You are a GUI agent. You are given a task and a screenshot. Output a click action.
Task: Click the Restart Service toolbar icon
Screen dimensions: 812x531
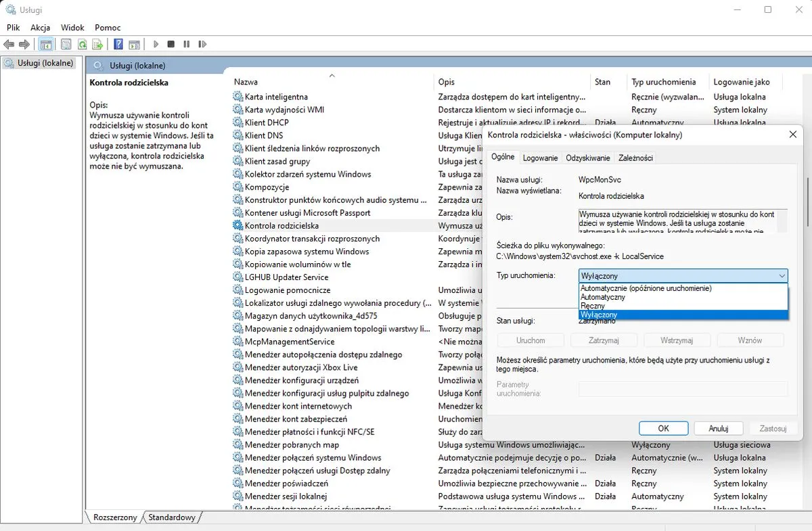(202, 45)
